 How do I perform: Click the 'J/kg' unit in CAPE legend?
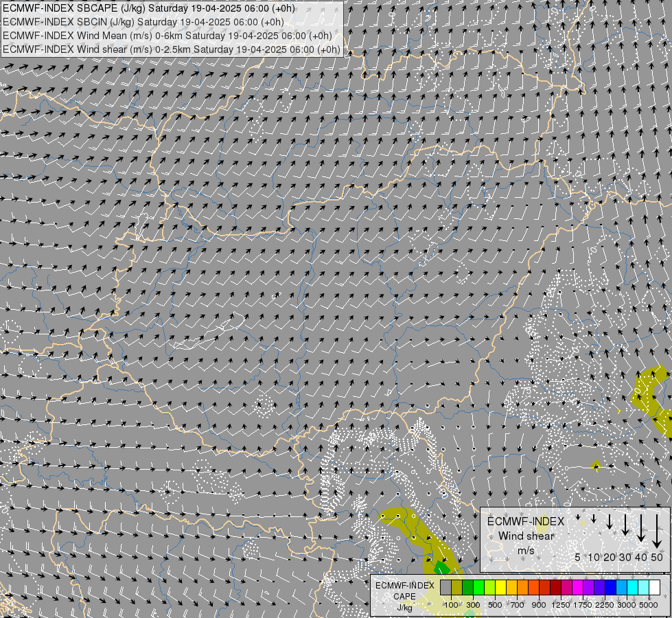(404, 608)
